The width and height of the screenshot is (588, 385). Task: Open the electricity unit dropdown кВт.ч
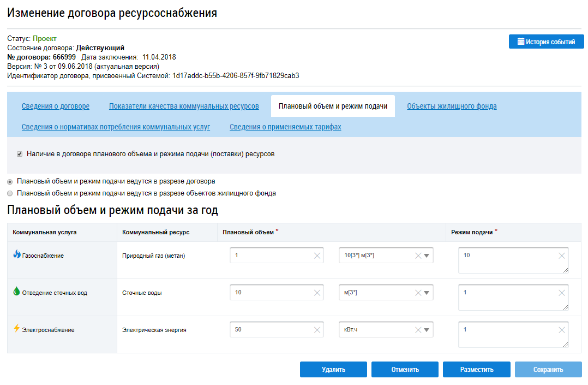427,330
